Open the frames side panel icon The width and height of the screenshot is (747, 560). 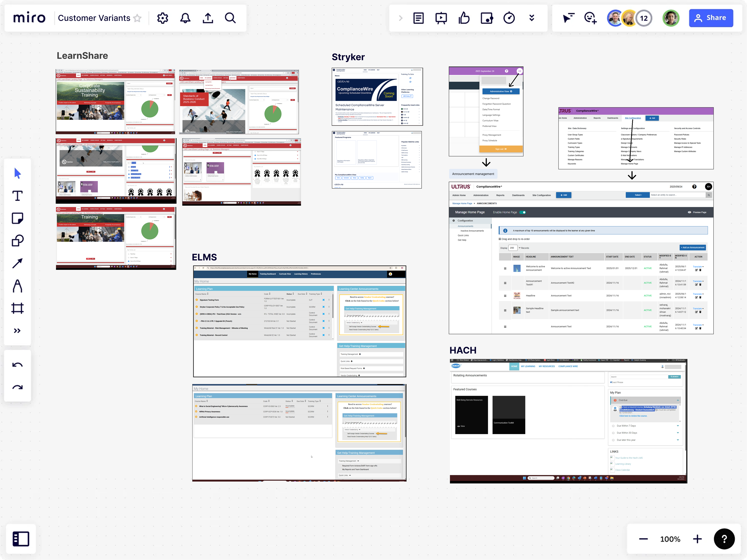tap(21, 539)
